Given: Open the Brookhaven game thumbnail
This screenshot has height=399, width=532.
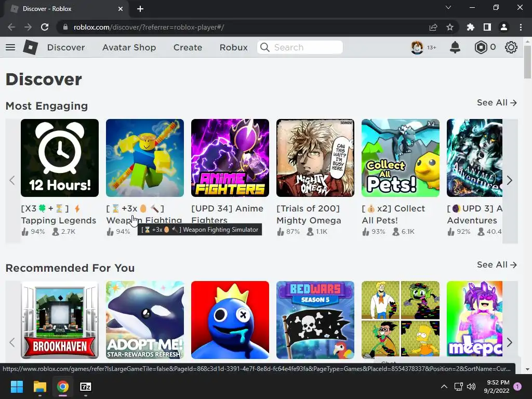Looking at the screenshot, I should tap(60, 320).
